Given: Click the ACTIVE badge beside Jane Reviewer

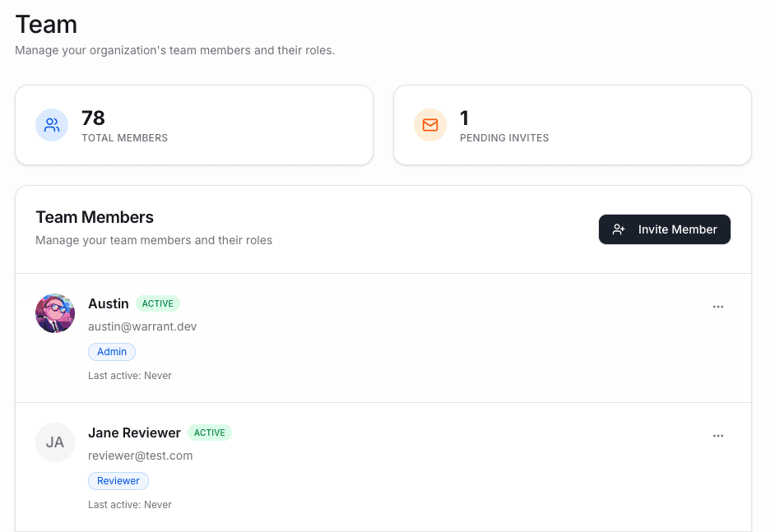Looking at the screenshot, I should point(210,433).
